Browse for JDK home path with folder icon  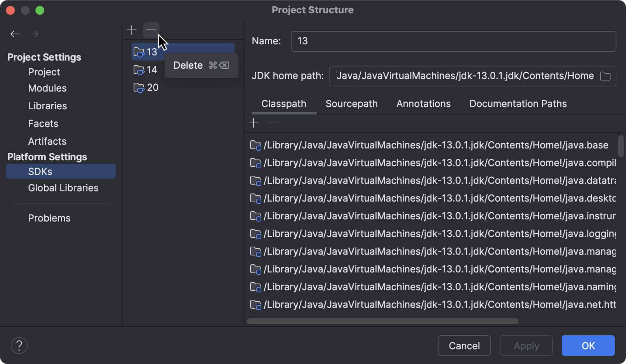coord(606,76)
